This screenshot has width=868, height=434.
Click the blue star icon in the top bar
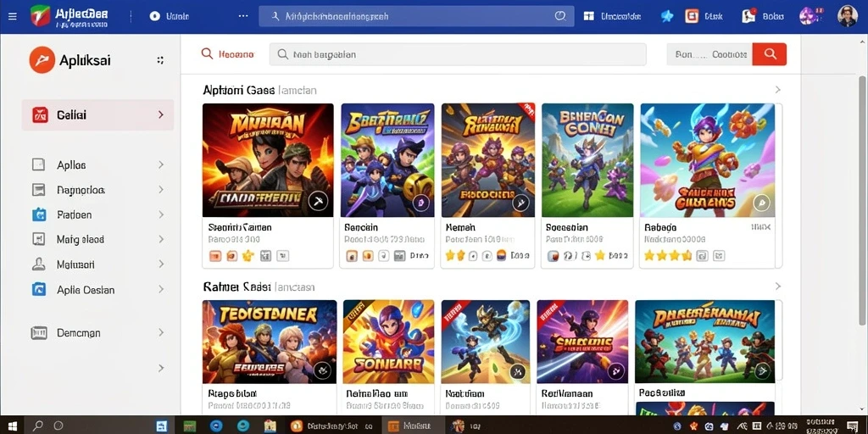point(667,16)
